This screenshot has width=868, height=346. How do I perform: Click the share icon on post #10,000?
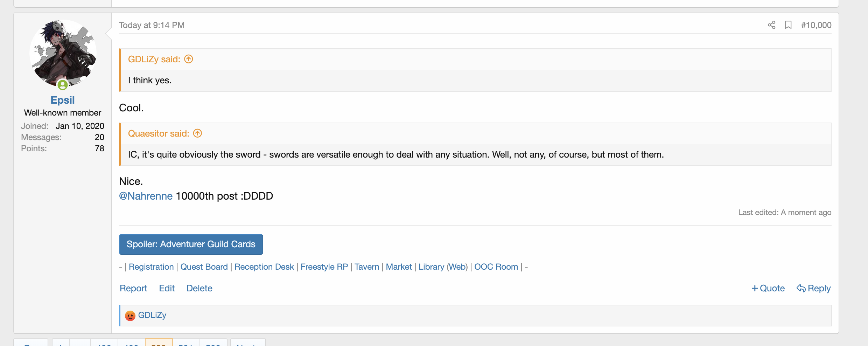[771, 25]
